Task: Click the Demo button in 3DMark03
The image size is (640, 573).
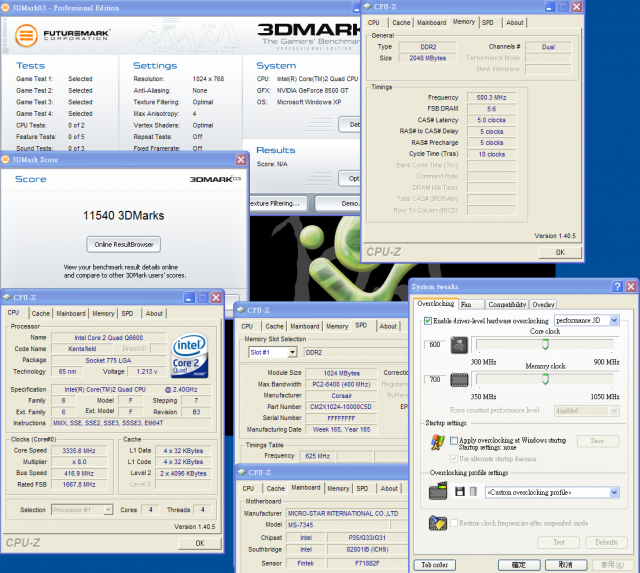Action: (338, 203)
